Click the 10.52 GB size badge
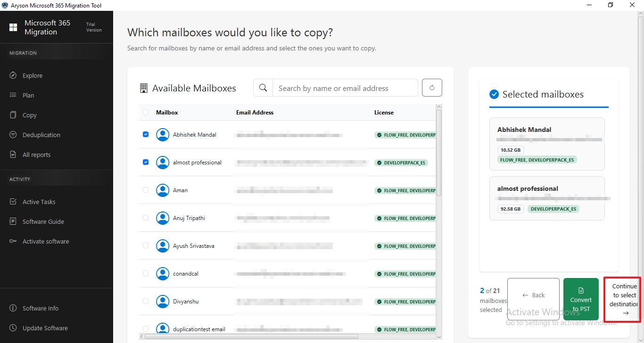The height and width of the screenshot is (343, 644). pos(511,150)
